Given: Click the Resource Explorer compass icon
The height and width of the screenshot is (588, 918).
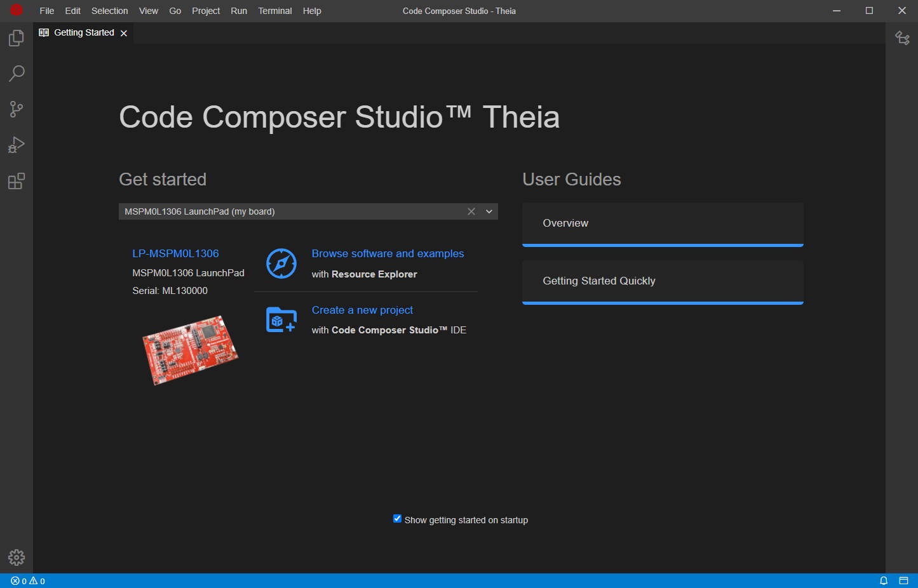Looking at the screenshot, I should click(281, 264).
